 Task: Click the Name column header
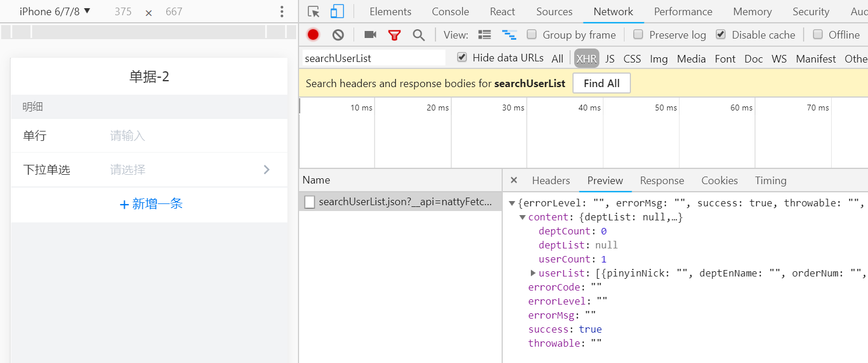pyautogui.click(x=400, y=180)
